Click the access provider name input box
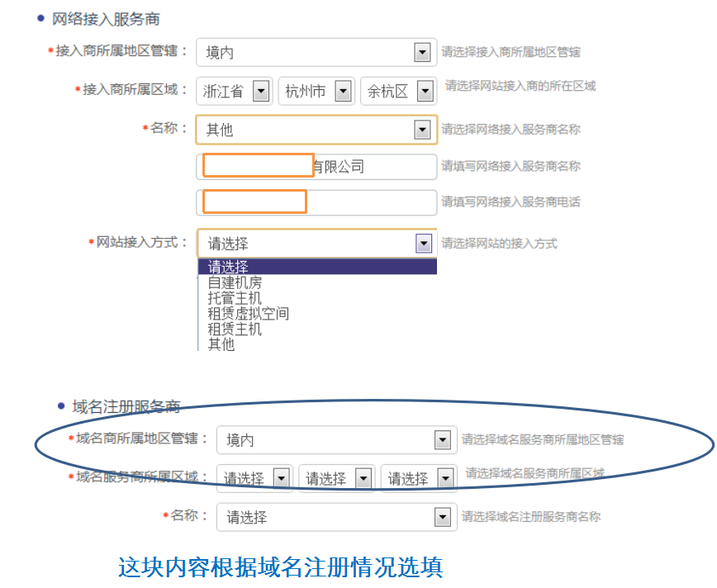Viewport: 717px width, 588px height. 256,165
